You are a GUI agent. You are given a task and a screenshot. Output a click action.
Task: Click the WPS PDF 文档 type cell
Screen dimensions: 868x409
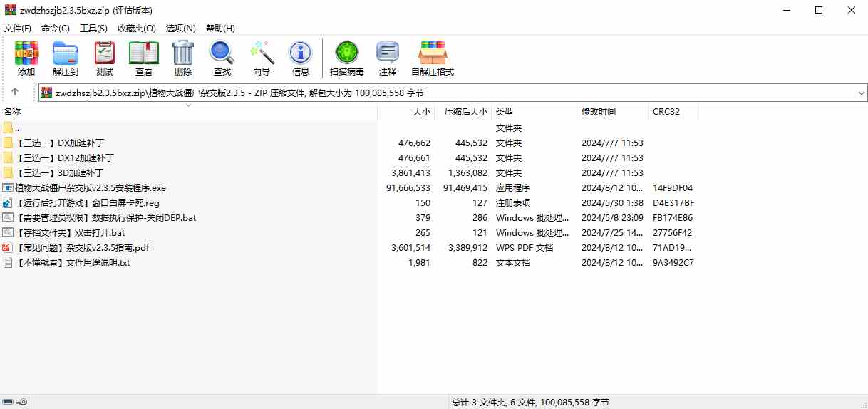pos(525,248)
